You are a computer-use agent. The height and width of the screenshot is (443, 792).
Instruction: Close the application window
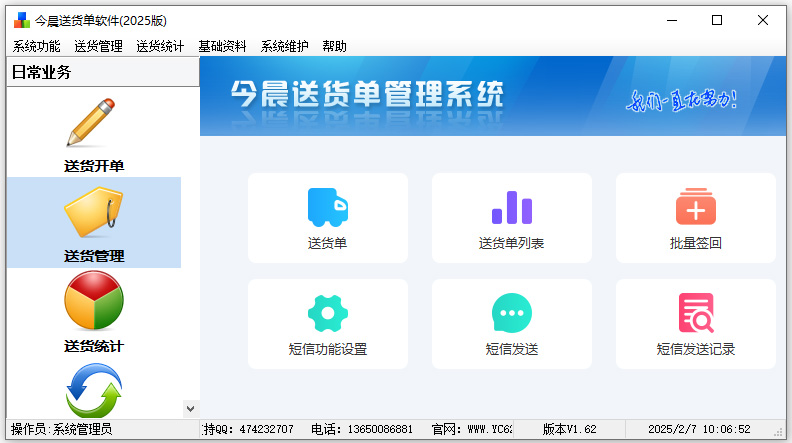click(763, 20)
